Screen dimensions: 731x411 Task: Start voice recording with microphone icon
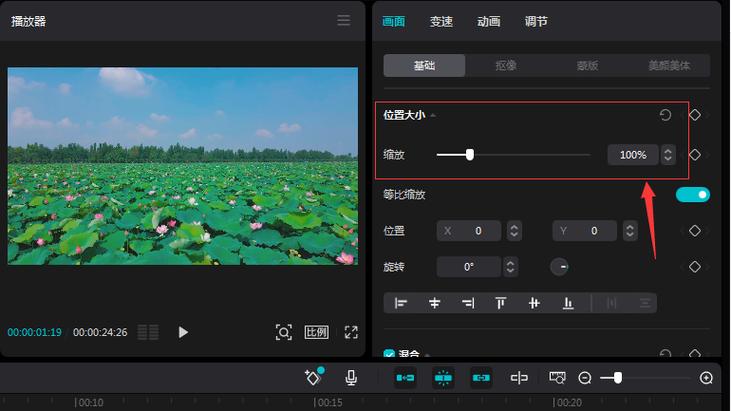351,378
